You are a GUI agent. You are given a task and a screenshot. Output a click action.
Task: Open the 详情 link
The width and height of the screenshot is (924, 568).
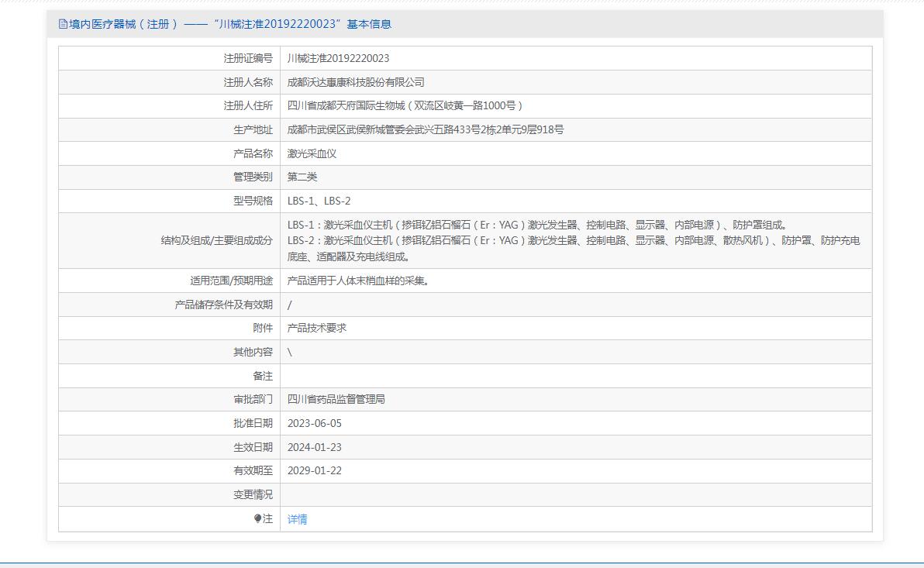(297, 519)
